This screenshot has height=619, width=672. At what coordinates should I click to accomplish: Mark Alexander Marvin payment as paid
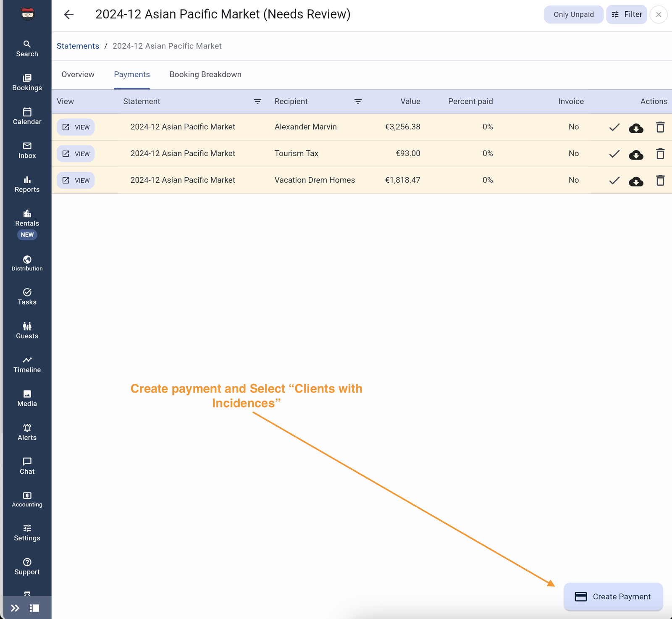click(x=614, y=127)
